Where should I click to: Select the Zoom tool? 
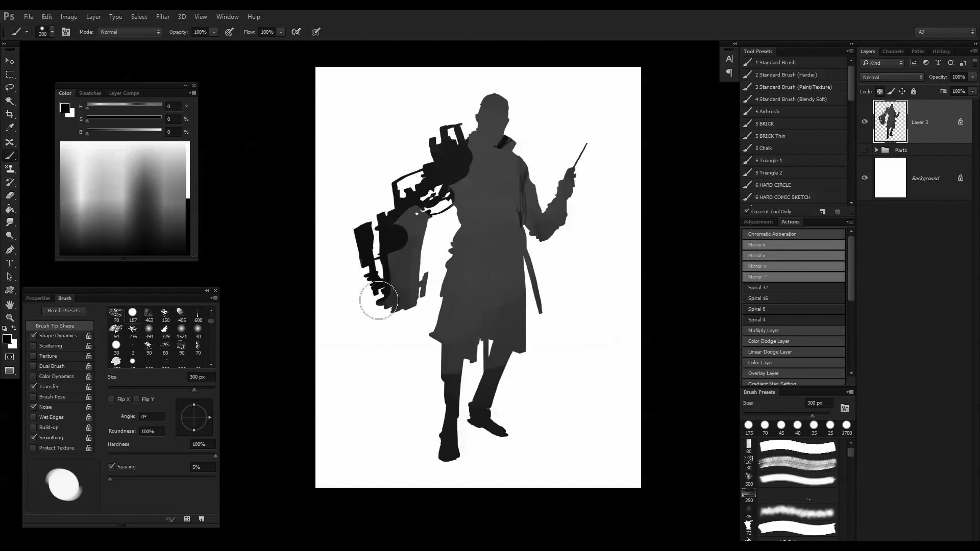[10, 317]
